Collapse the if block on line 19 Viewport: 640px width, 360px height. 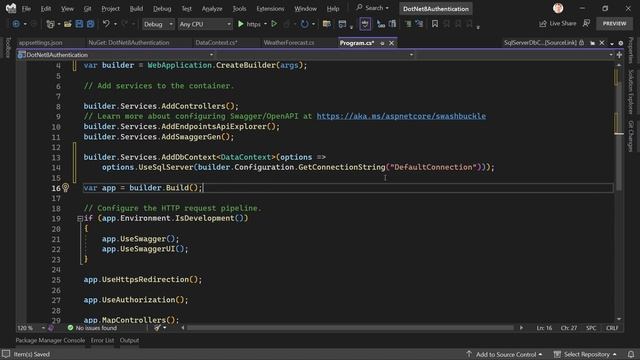(80, 219)
